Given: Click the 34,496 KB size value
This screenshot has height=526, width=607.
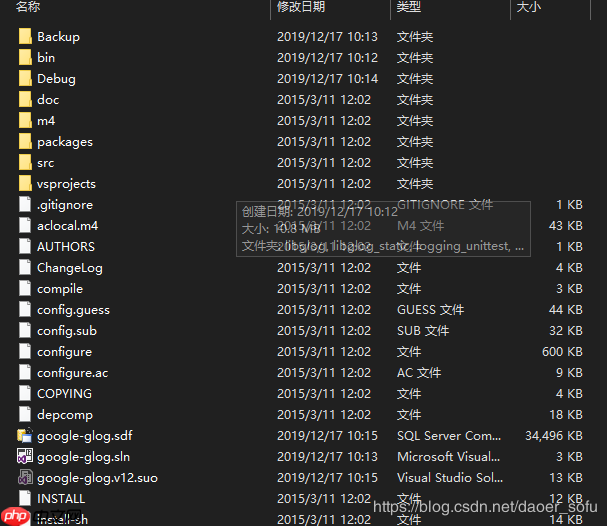Looking at the screenshot, I should click(x=554, y=436).
